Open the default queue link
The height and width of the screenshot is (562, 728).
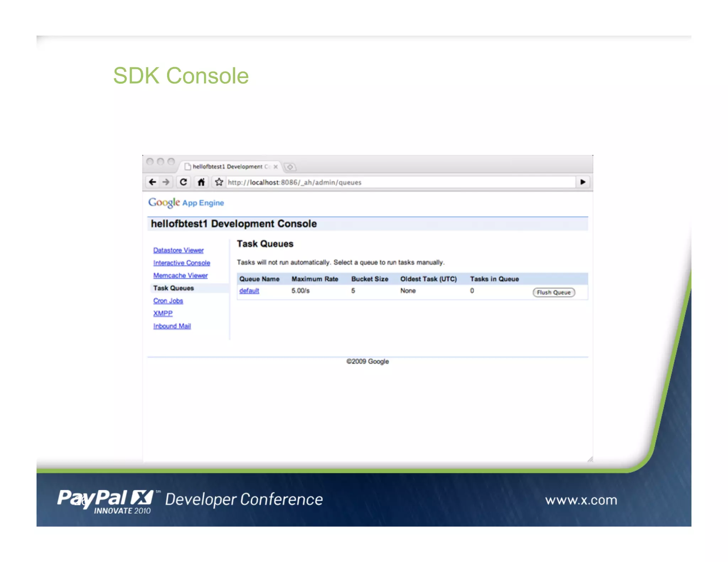pos(249,291)
